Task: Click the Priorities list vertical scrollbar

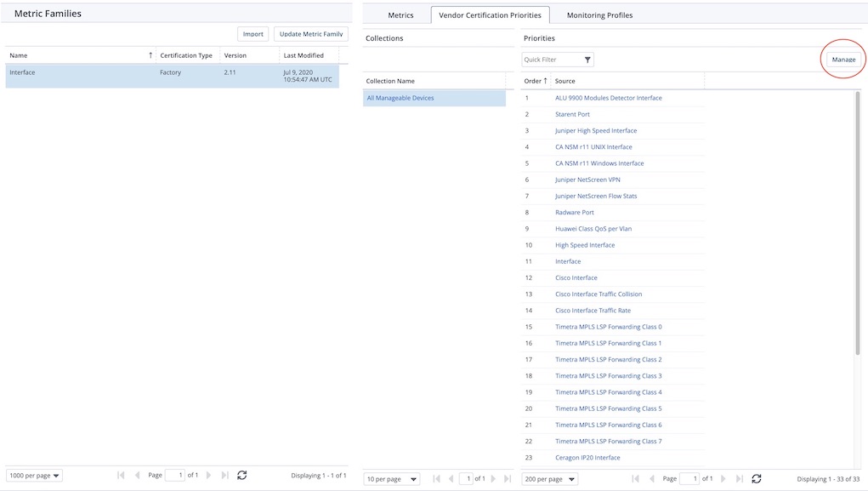Action: pyautogui.click(x=857, y=255)
